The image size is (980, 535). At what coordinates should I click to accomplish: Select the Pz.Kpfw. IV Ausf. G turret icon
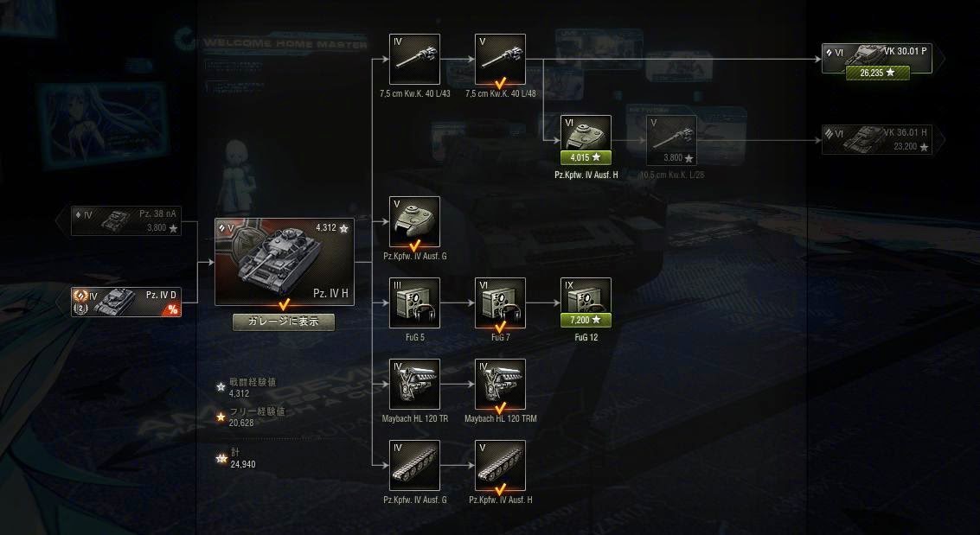tap(414, 221)
